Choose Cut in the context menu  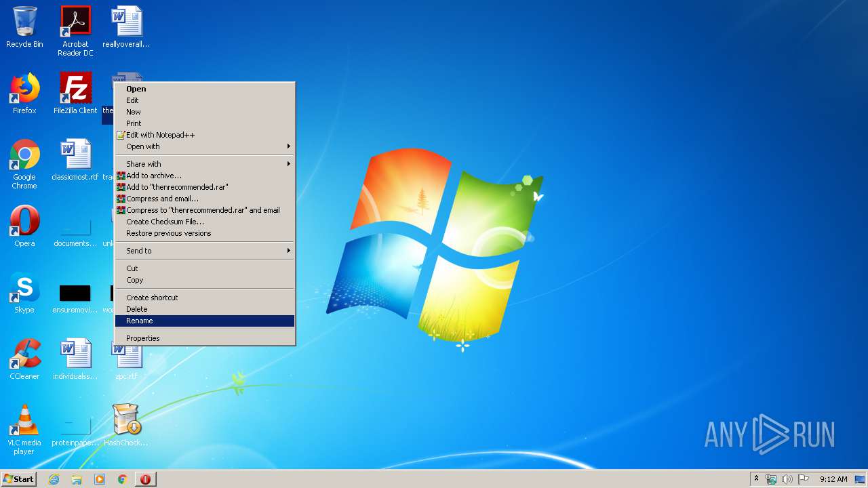(205, 268)
